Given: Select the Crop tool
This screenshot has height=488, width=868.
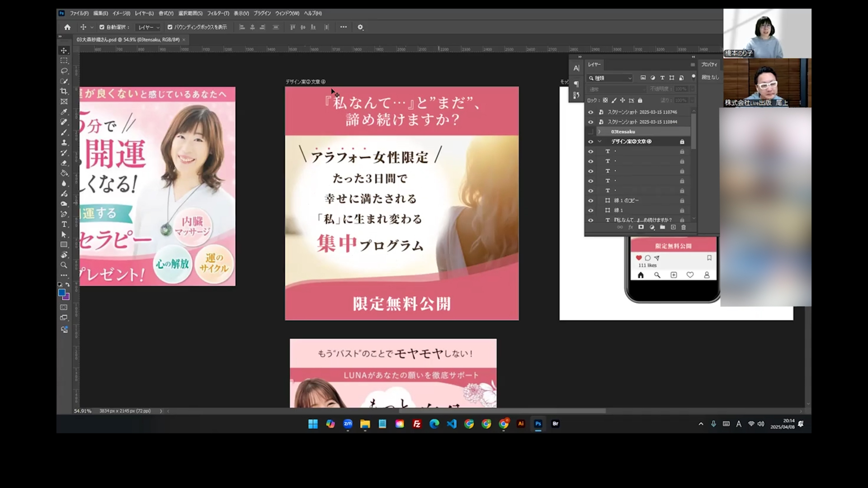Looking at the screenshot, I should tap(64, 91).
